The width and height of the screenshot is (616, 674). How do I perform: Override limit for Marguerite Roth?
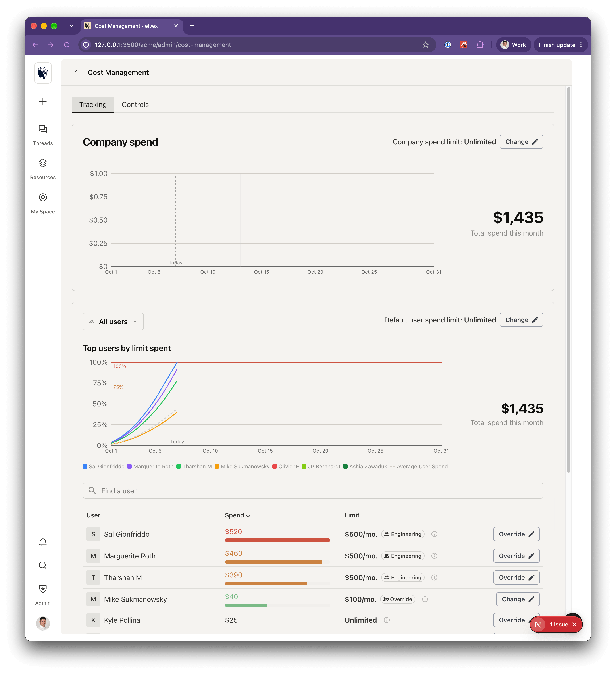pyautogui.click(x=516, y=556)
